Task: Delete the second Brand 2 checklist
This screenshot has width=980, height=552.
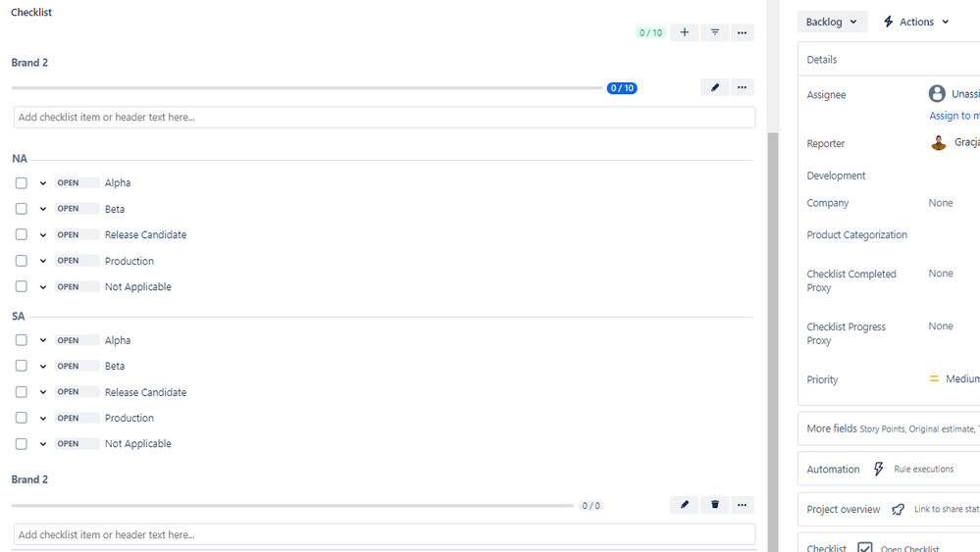Action: click(714, 505)
